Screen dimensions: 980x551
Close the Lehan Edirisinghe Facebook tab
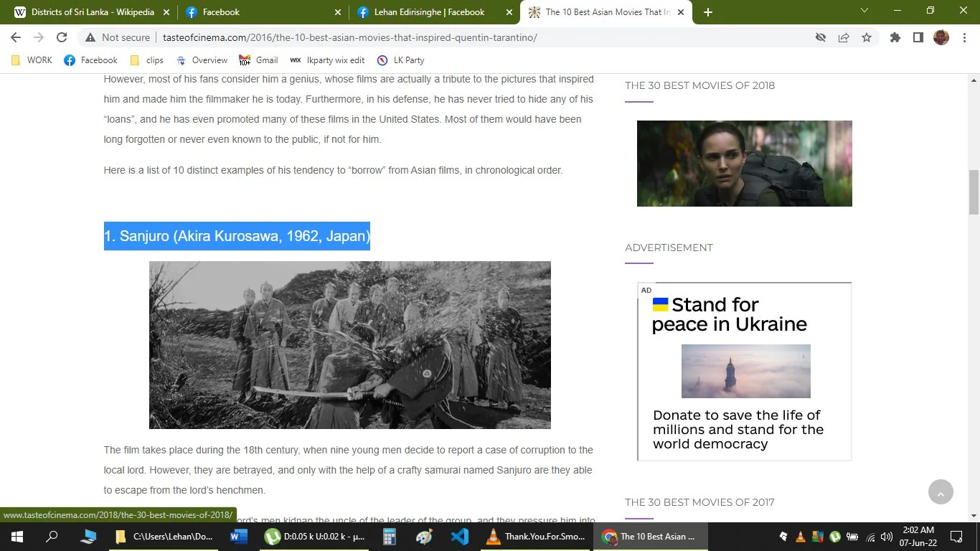pyautogui.click(x=509, y=12)
